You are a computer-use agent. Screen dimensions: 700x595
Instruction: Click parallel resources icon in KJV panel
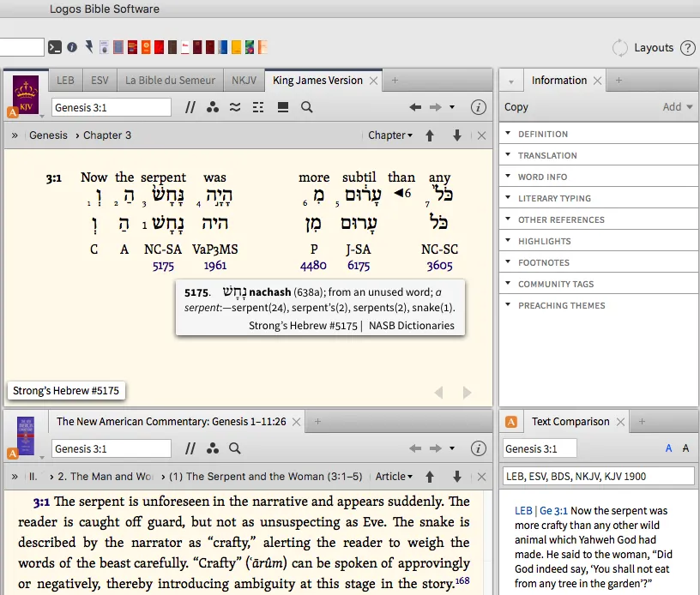pos(190,107)
